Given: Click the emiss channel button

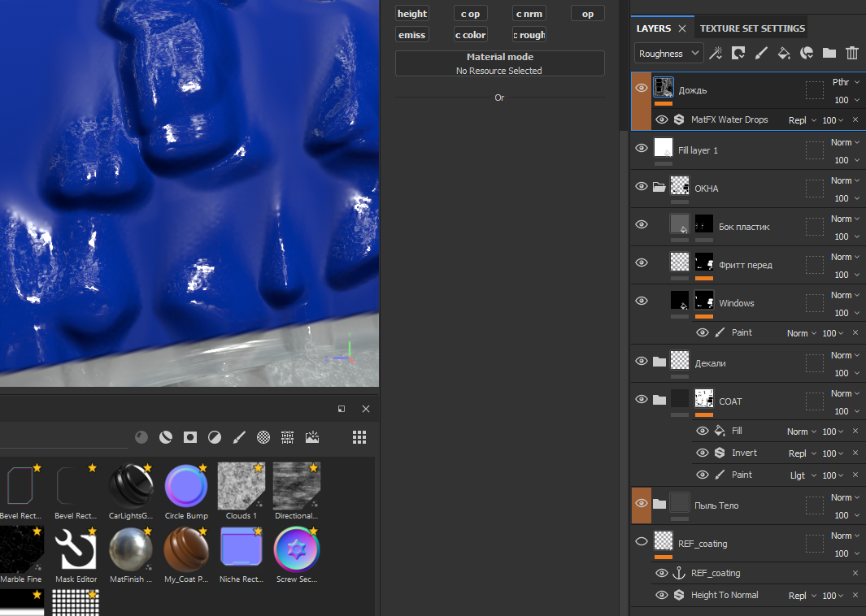Looking at the screenshot, I should [x=412, y=35].
